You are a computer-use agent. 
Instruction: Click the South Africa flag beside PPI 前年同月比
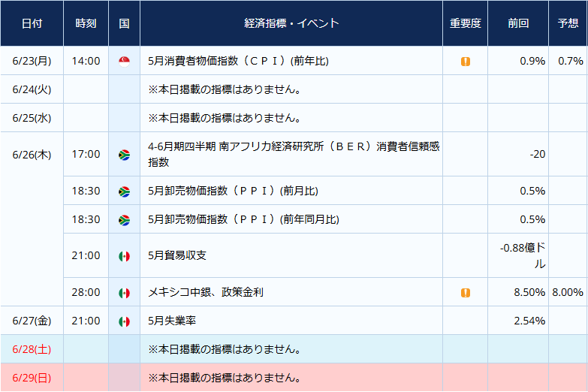[124, 220]
